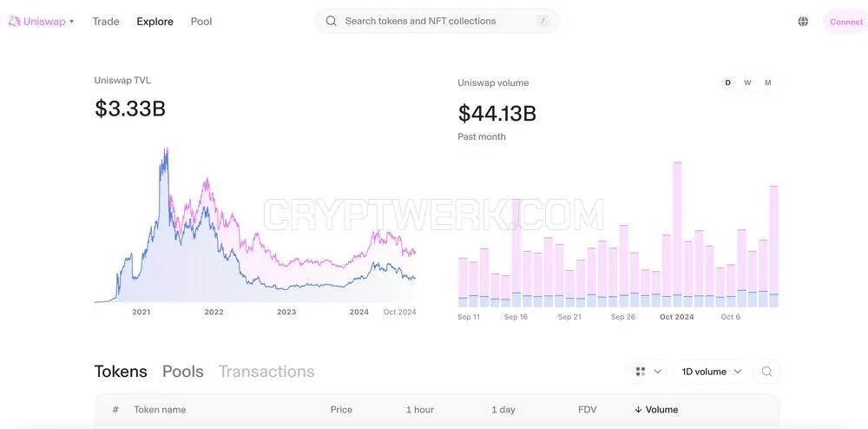
Task: Open the globe language settings icon
Action: (803, 22)
